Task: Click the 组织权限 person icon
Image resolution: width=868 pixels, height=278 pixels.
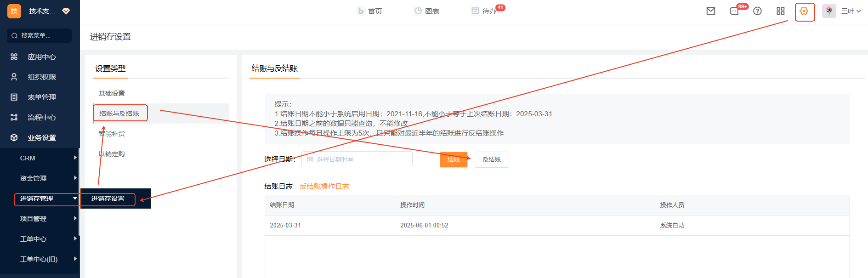Action: 14,77
